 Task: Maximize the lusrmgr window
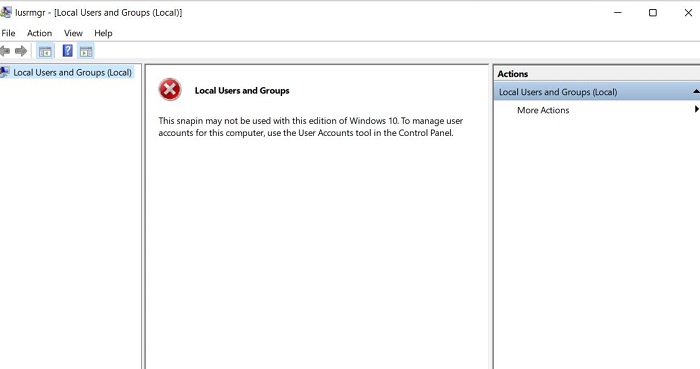tap(653, 12)
